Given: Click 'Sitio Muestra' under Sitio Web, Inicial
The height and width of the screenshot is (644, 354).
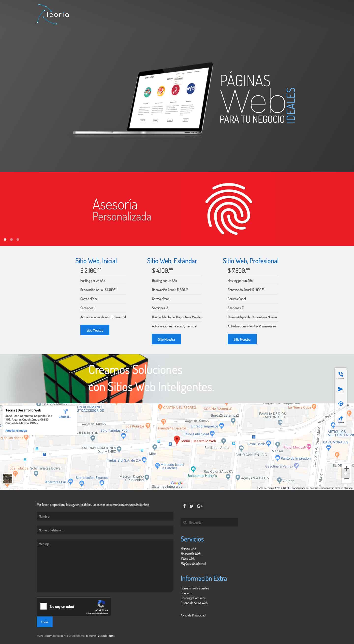Looking at the screenshot, I should (x=95, y=330).
